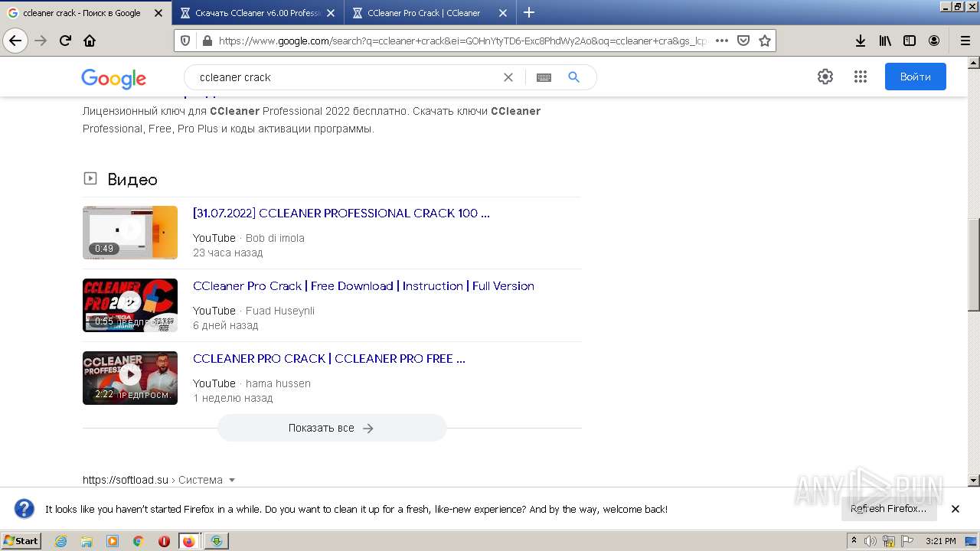Viewport: 980px width, 551px height.
Task: Open the Library bookmarks and history
Action: pyautogui.click(x=885, y=41)
